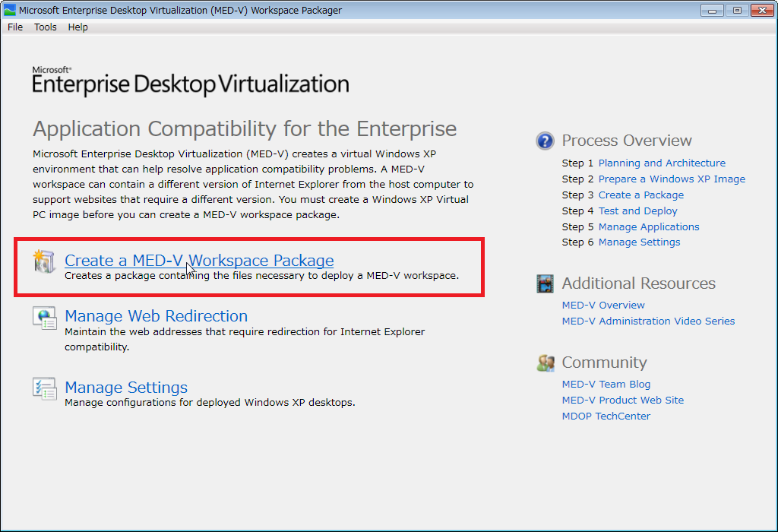Image resolution: width=778 pixels, height=532 pixels.
Task: Click the MED-V introduction paragraph
Action: (253, 184)
